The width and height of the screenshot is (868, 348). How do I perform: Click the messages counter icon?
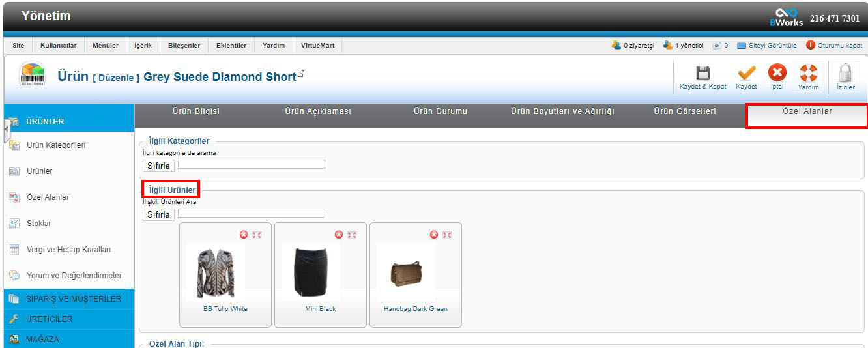pyautogui.click(x=717, y=46)
